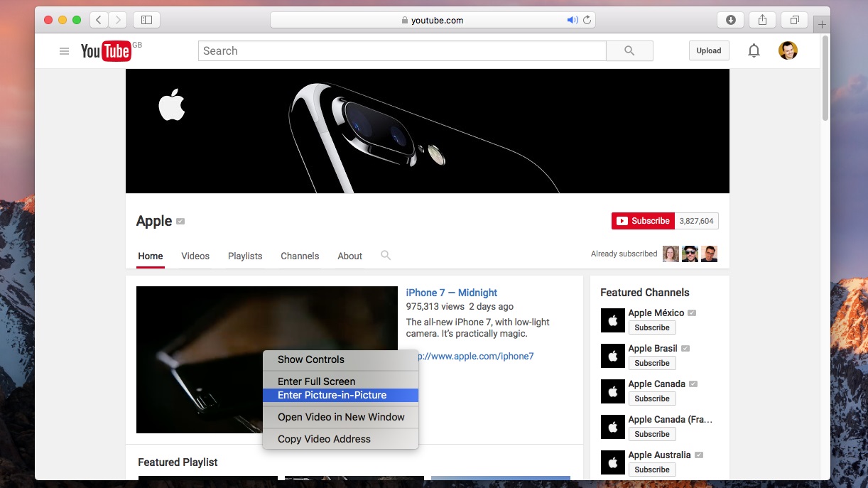Subscribe to Apple Canada

coord(652,398)
